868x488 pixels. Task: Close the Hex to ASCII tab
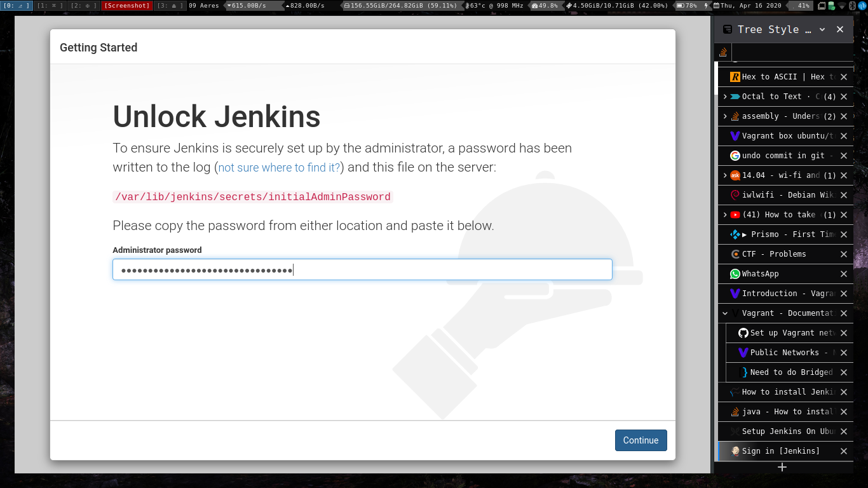844,77
